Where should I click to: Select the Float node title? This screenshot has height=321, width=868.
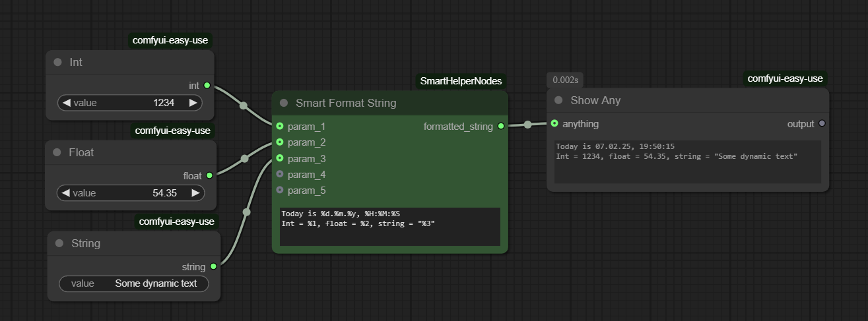(81, 152)
